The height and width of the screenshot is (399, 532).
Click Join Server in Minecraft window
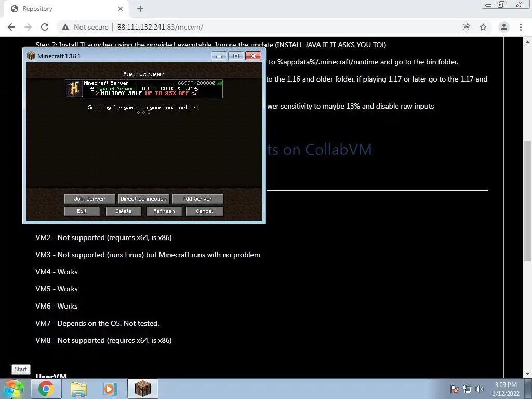pyautogui.click(x=89, y=199)
